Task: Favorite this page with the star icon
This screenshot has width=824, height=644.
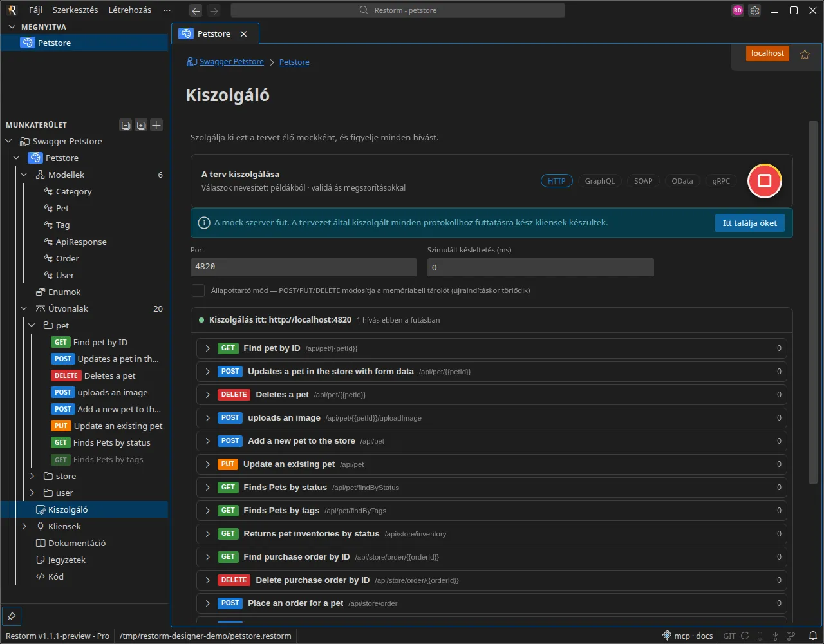Action: pos(805,55)
